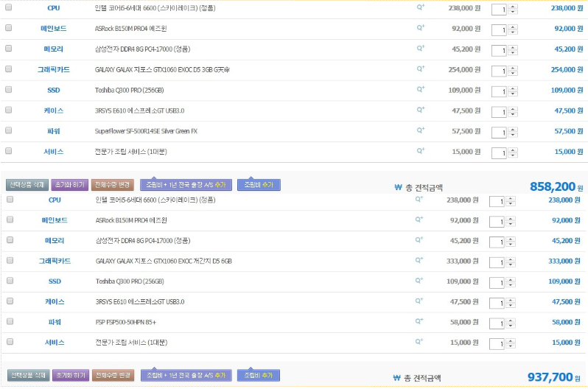Adjust quantity stepper for FSP power supply
The image size is (588, 389).
511,323
